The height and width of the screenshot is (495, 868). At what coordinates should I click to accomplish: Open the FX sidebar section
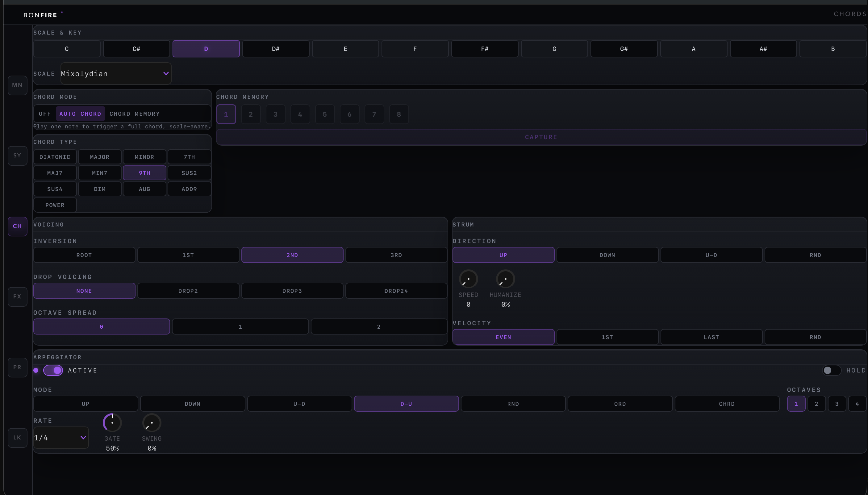click(17, 297)
